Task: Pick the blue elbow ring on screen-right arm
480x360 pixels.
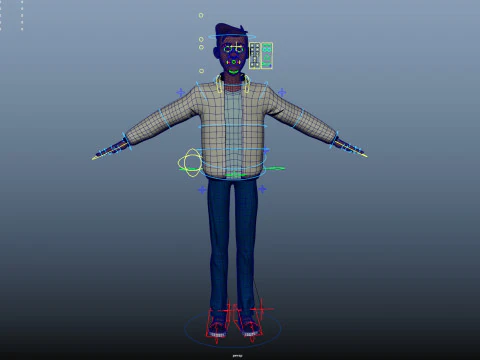Action: click(x=299, y=117)
